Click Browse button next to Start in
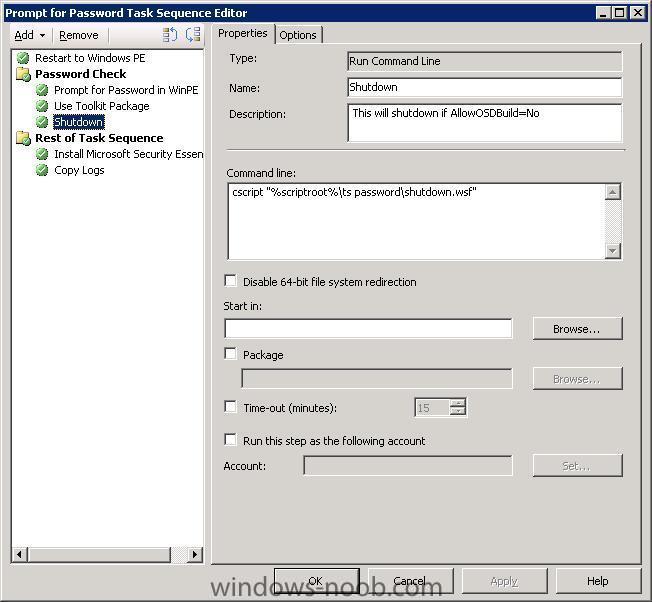Screen dimensions: 652x602 [578, 328]
